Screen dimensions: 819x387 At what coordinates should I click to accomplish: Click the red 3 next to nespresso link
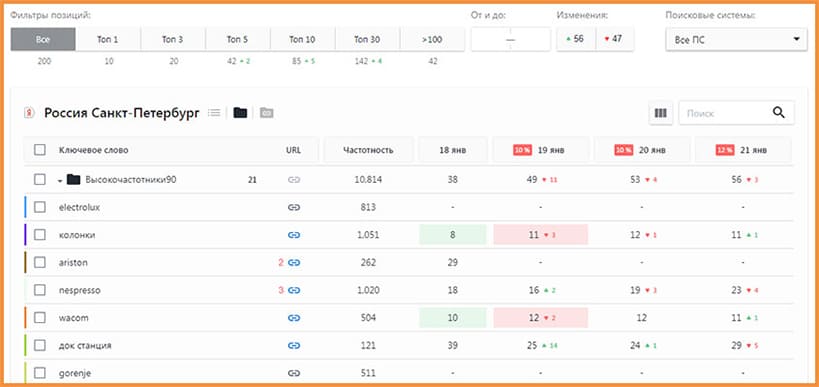[281, 290]
